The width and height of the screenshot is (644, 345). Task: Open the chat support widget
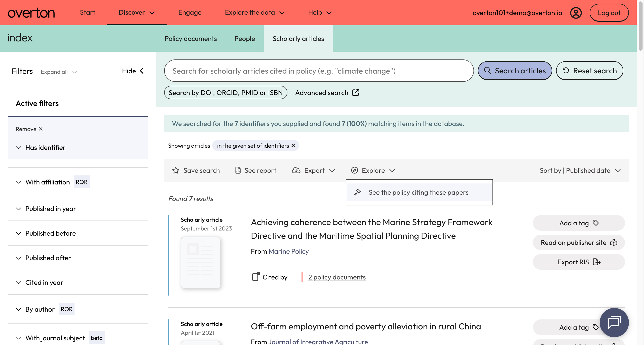(x=614, y=322)
